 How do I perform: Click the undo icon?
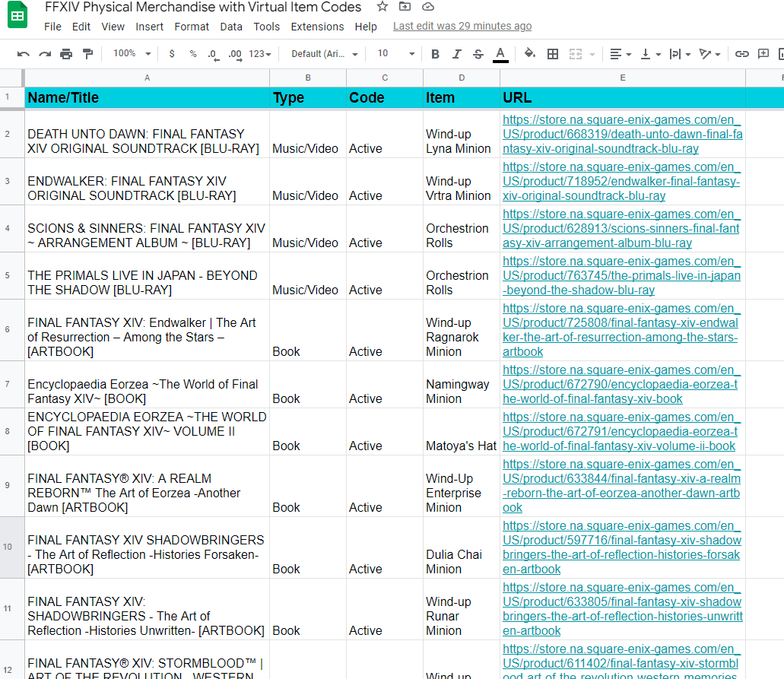24,54
